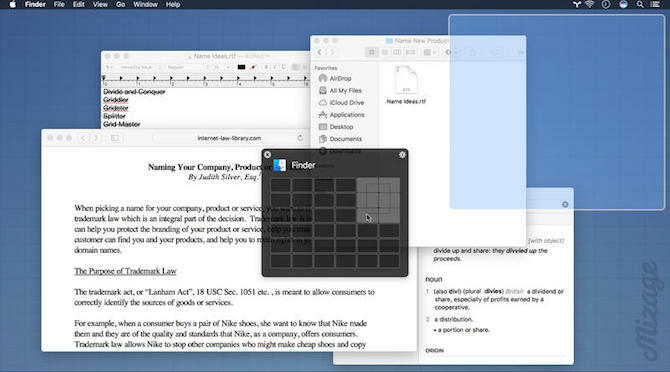Click 'Divide-and-Conquer' line in TextEdit

pyautogui.click(x=134, y=92)
